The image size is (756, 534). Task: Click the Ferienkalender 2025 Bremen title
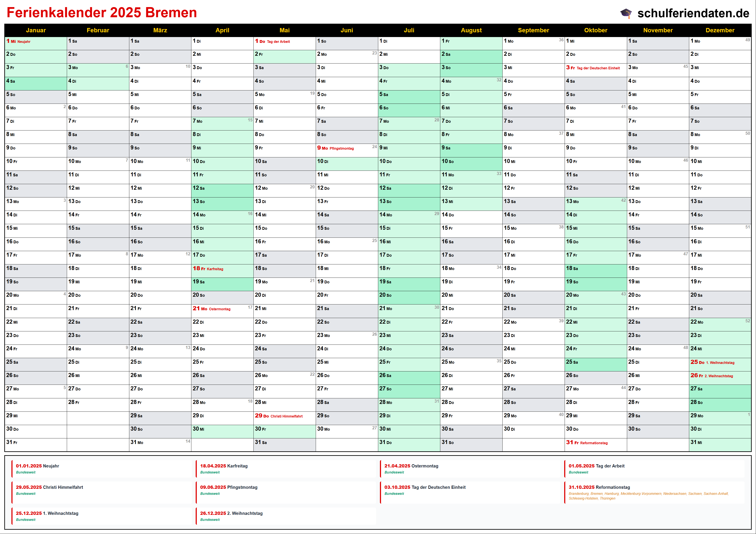click(102, 12)
